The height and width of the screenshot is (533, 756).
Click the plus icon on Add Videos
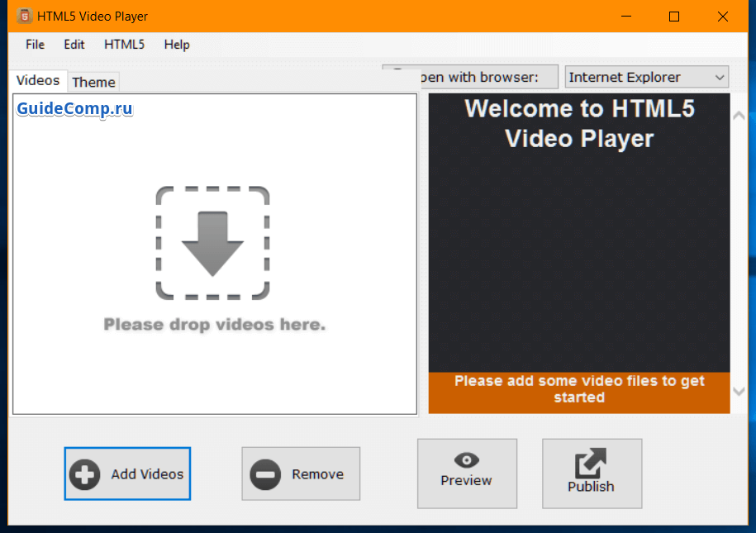point(85,474)
